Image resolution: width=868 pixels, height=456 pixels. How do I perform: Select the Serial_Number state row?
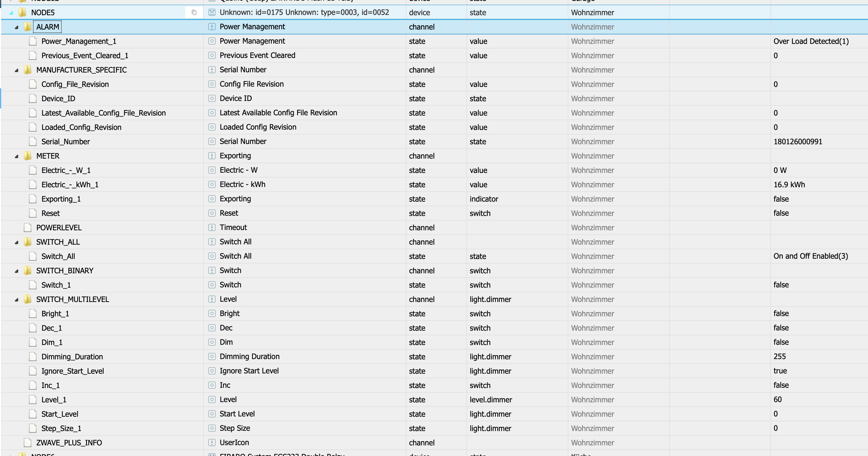point(65,142)
